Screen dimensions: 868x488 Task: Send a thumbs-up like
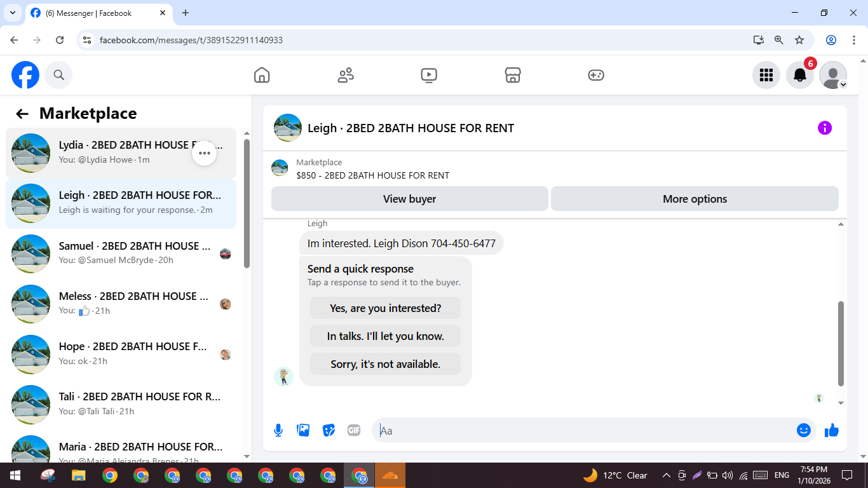[x=832, y=430]
